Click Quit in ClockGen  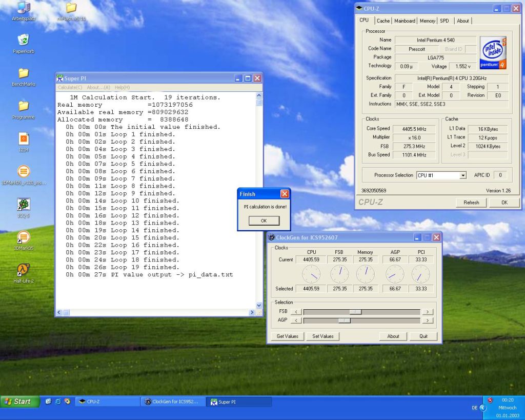tap(423, 336)
